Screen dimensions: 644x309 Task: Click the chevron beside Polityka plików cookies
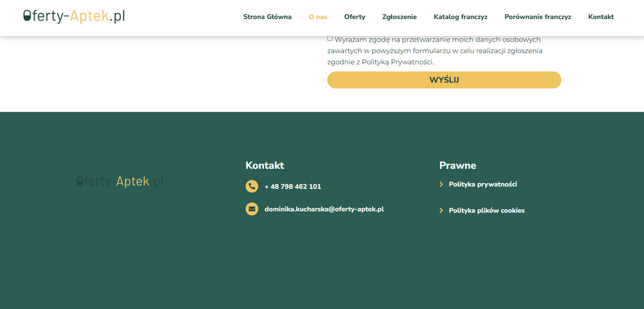(441, 210)
